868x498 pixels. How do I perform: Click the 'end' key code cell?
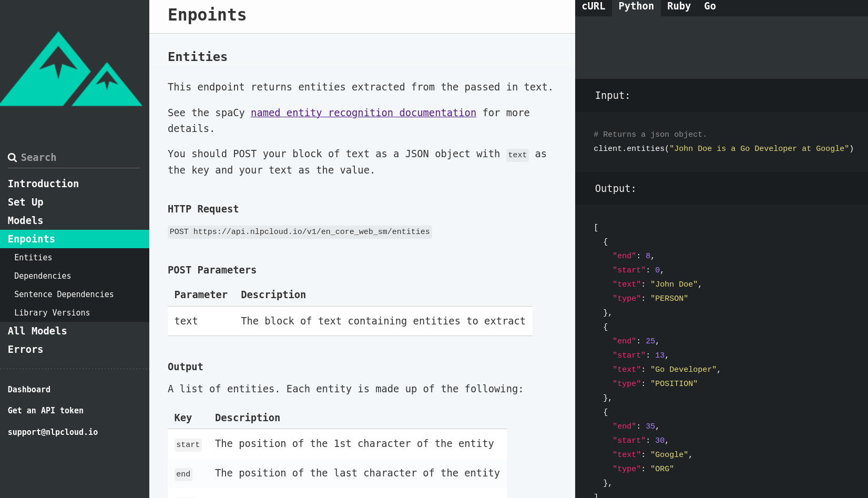183,474
